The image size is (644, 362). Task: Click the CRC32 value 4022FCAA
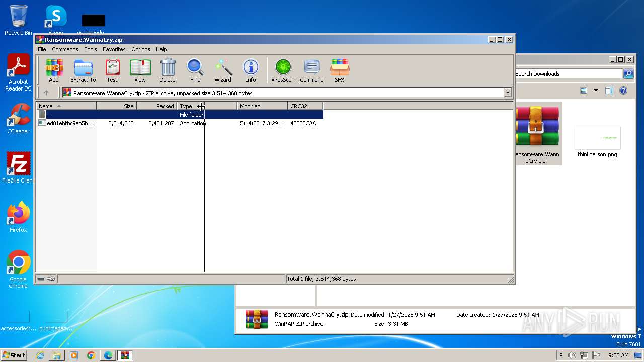click(303, 123)
